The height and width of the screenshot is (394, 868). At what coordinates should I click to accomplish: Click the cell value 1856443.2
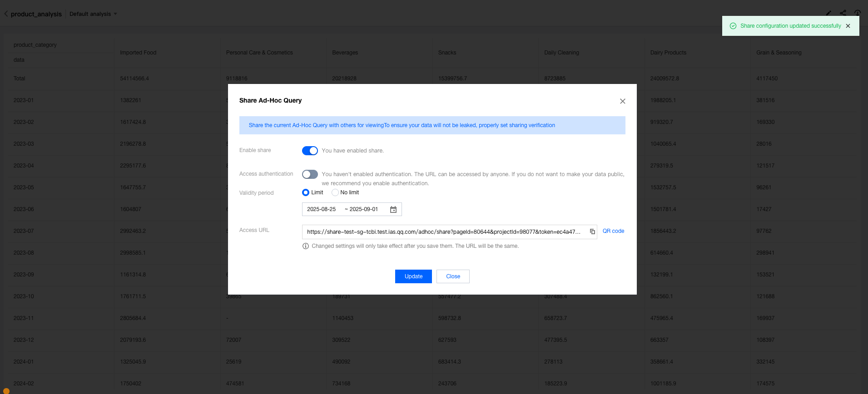tap(663, 231)
